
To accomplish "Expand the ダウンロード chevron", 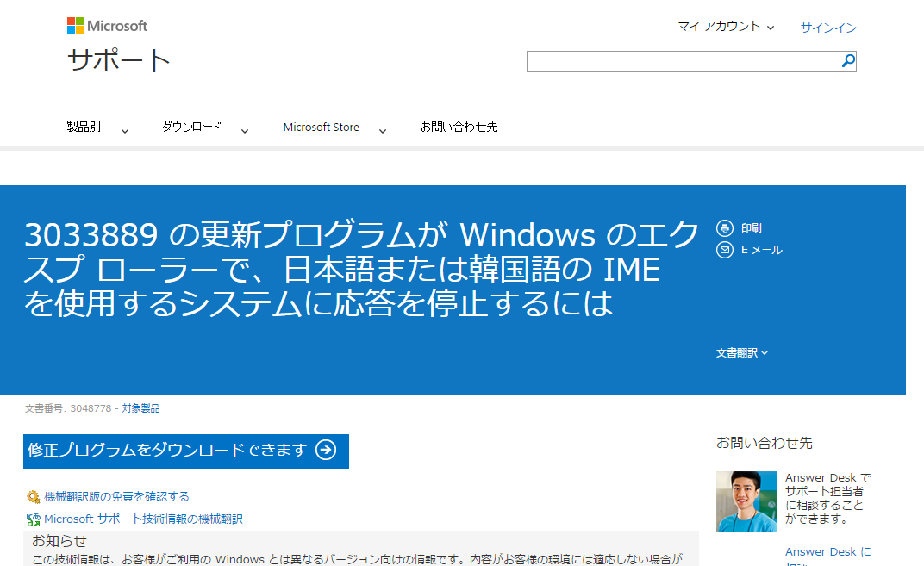I will [x=245, y=131].
